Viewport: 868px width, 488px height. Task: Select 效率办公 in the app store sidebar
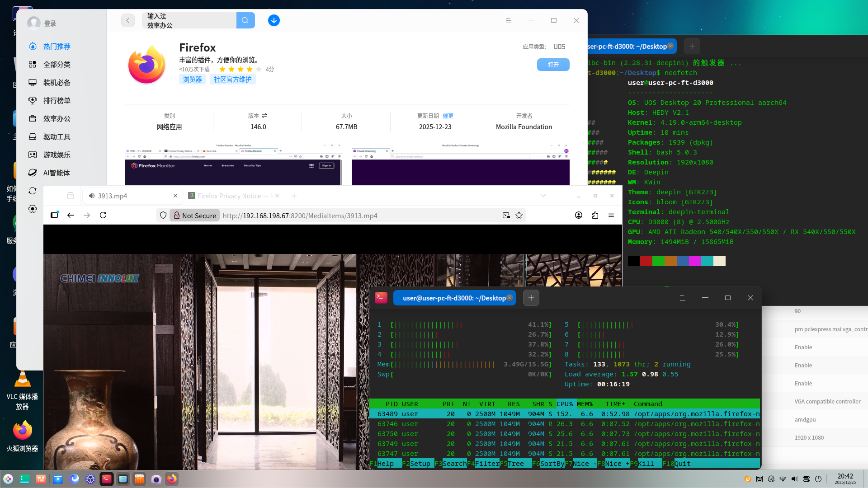(57, 118)
